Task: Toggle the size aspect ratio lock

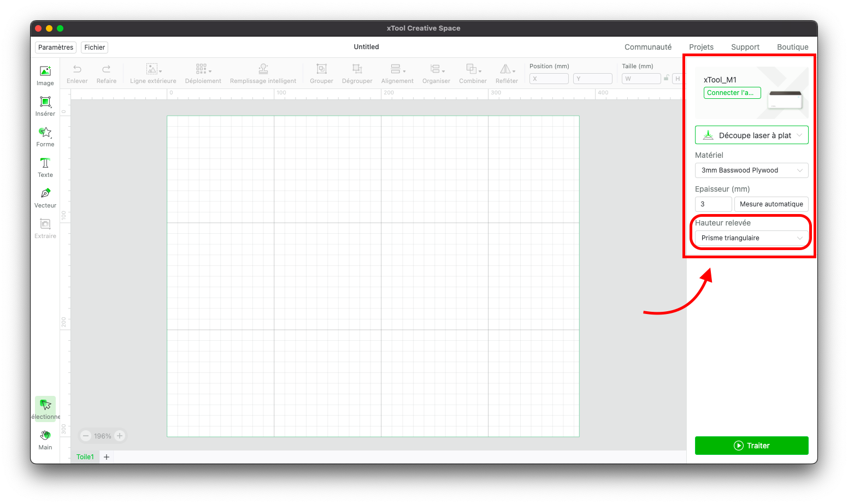Action: [x=666, y=79]
